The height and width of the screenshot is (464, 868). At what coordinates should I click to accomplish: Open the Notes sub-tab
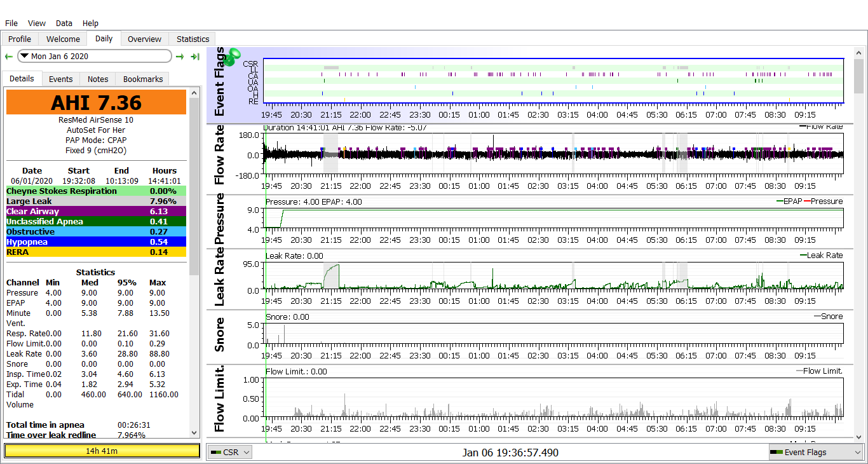point(98,79)
